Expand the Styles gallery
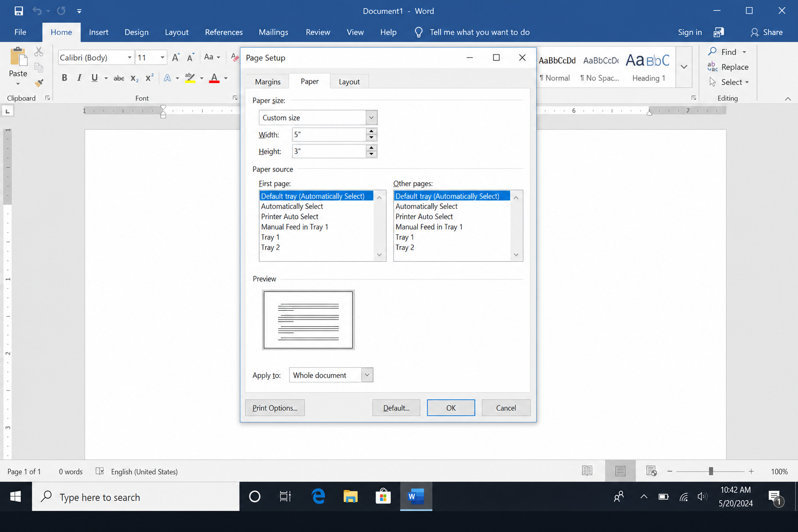 [x=684, y=66]
